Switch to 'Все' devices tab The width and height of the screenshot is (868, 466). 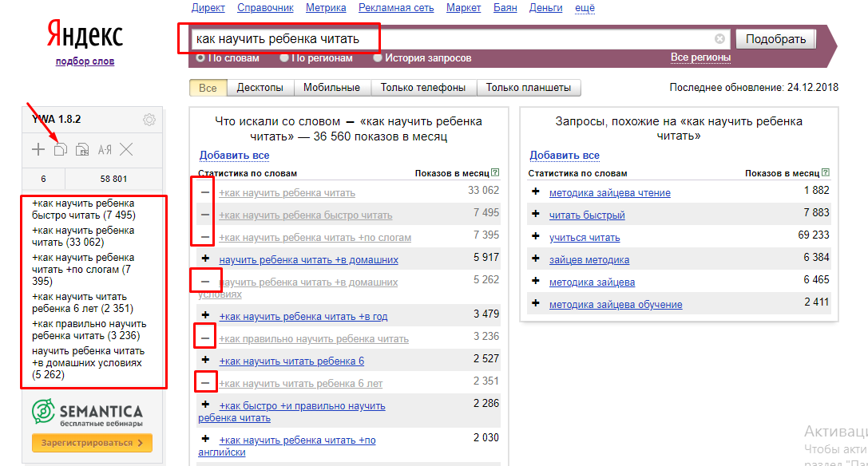pos(208,88)
